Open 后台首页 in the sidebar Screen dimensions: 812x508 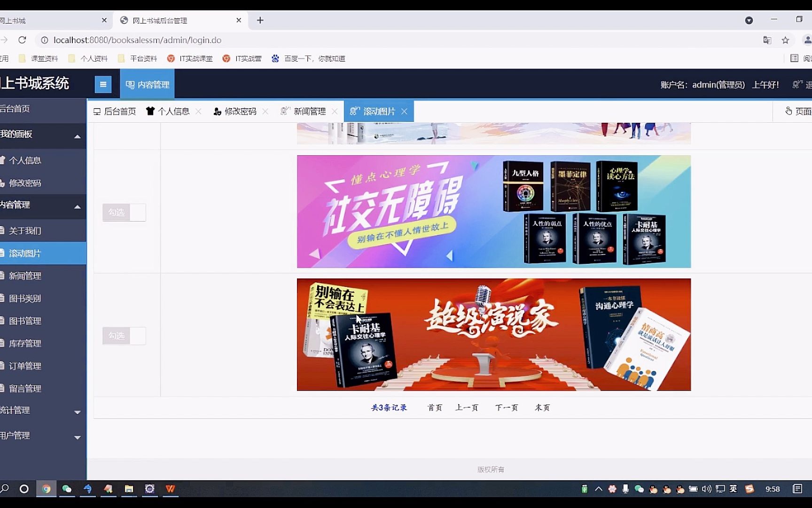coord(43,109)
